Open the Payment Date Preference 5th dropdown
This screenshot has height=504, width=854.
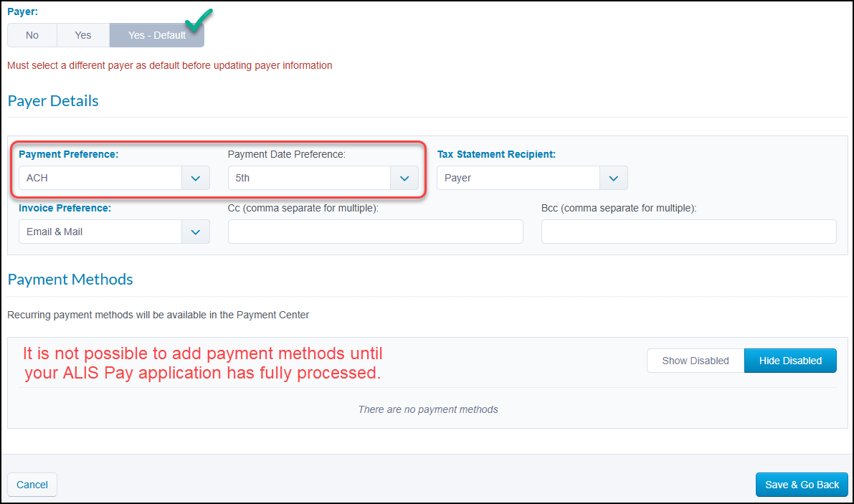click(x=323, y=178)
